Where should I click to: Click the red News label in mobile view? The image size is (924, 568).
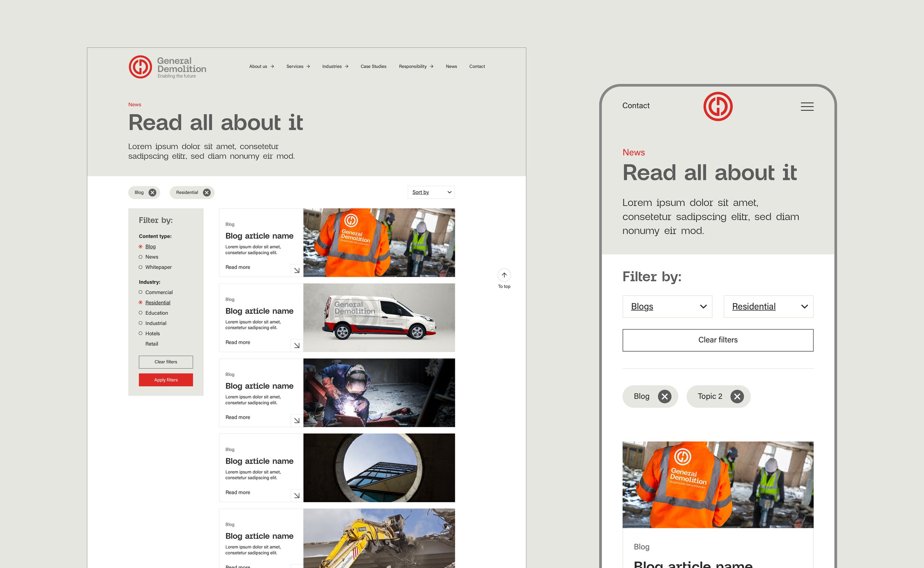(x=633, y=152)
